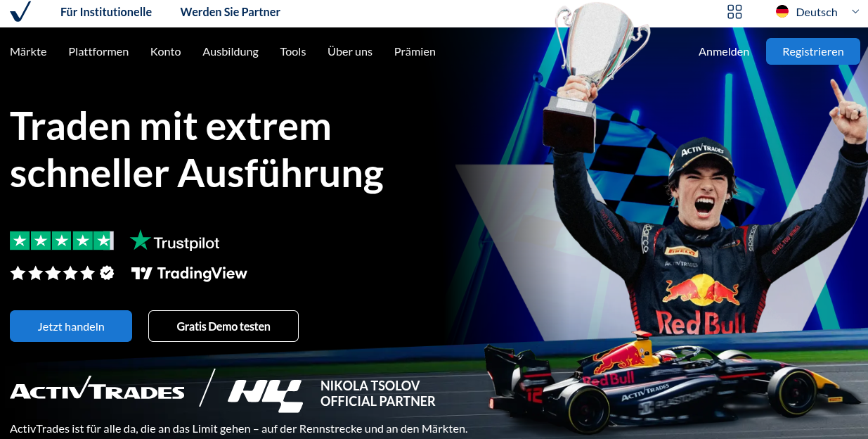The width and height of the screenshot is (868, 439).
Task: Click the Jetzt handeln button
Action: click(x=71, y=326)
